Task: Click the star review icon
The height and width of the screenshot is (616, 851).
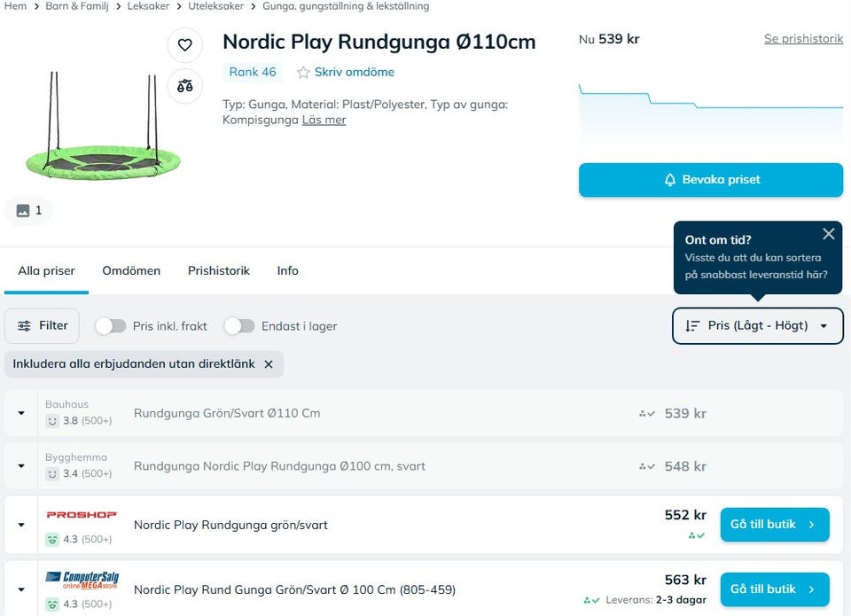Action: coord(303,73)
